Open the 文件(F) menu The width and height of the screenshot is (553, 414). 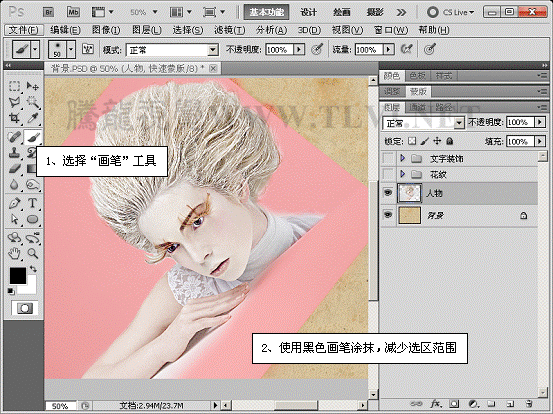pyautogui.click(x=24, y=30)
